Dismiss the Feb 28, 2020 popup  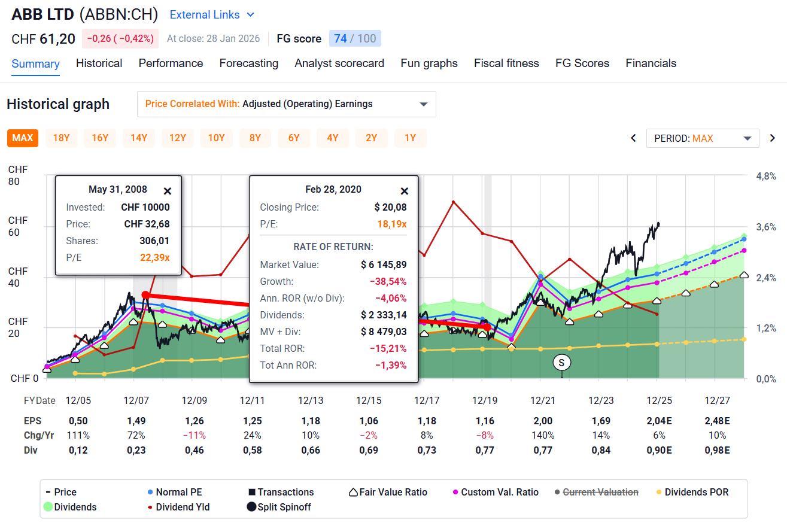click(405, 191)
